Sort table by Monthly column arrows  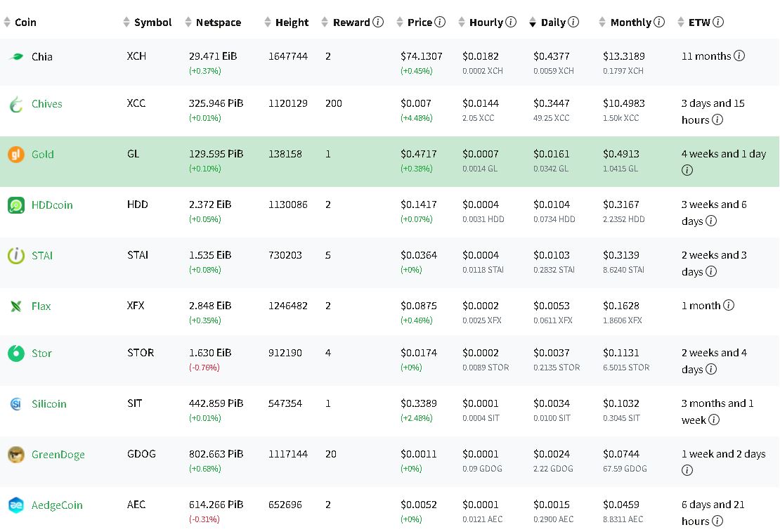602,22
